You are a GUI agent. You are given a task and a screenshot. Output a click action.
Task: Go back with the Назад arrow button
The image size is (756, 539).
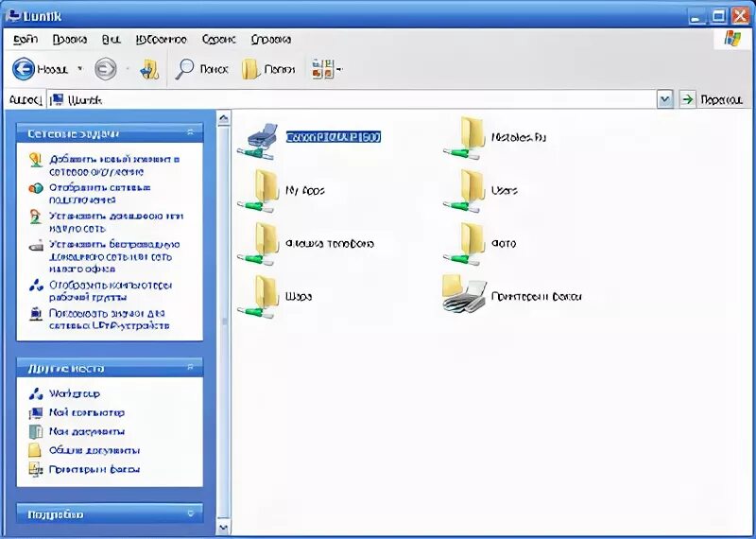point(40,69)
